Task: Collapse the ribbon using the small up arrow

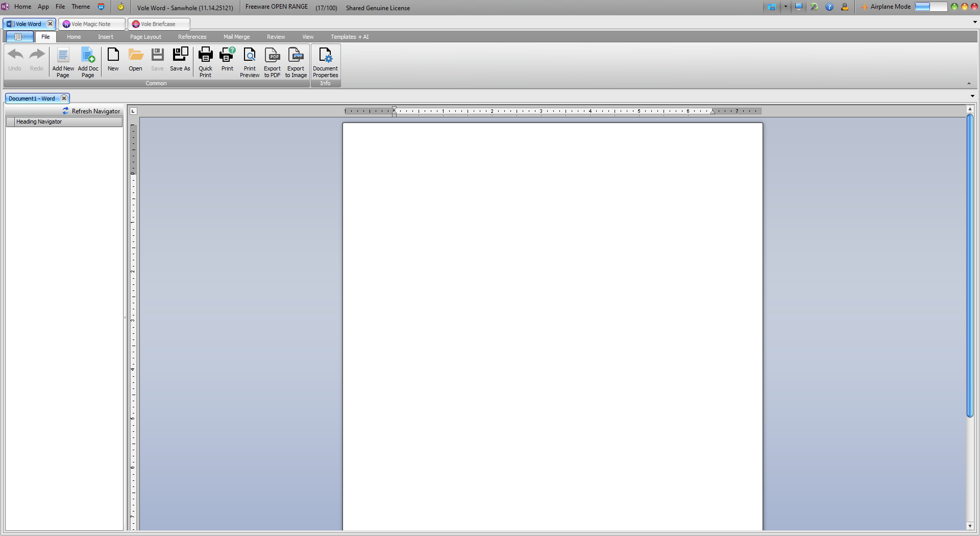Action: point(969,84)
